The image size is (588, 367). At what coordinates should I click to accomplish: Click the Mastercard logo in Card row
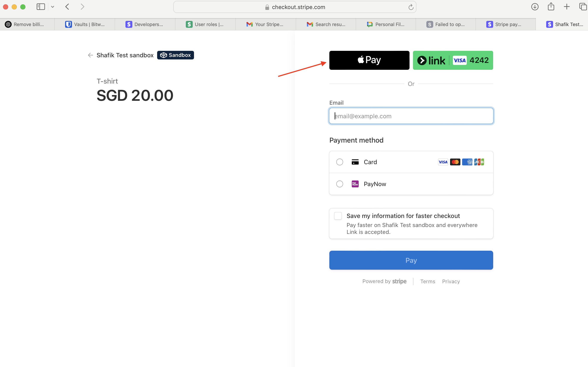click(455, 162)
